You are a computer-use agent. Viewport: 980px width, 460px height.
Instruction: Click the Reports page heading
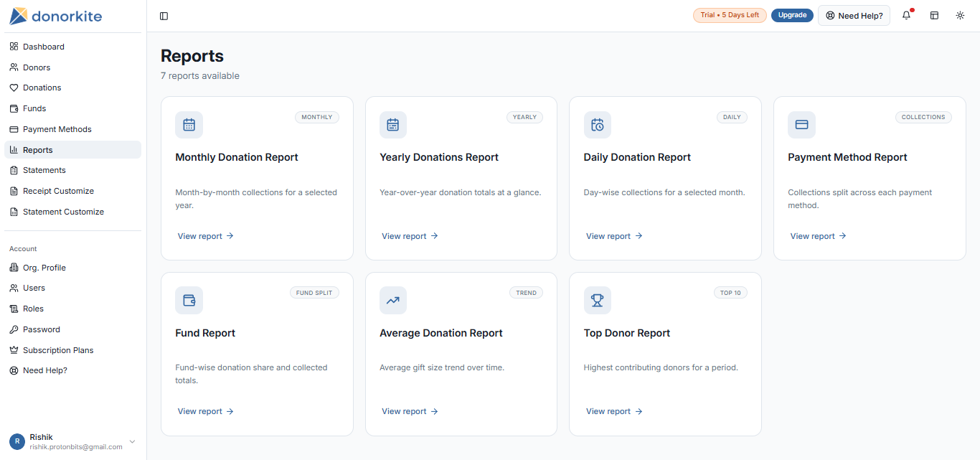tap(192, 56)
